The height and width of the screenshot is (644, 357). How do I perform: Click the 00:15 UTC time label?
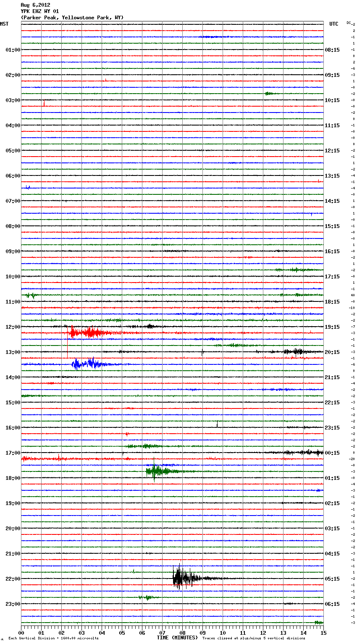point(332,453)
